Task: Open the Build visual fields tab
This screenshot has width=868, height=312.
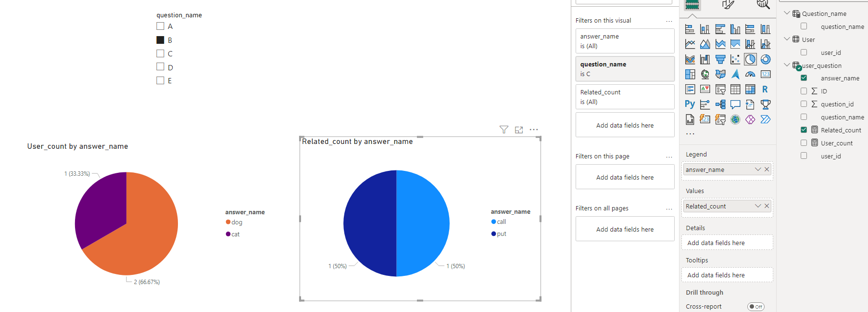Action: pyautogui.click(x=692, y=5)
